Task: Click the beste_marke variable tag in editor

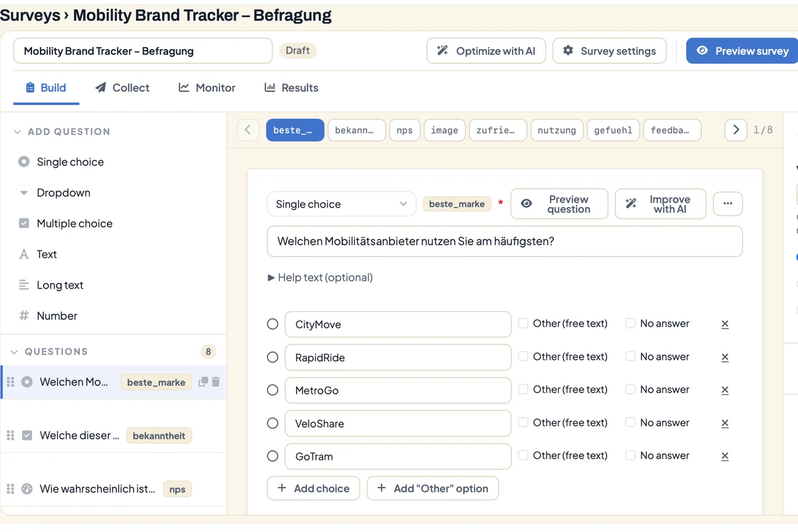Action: pos(457,204)
